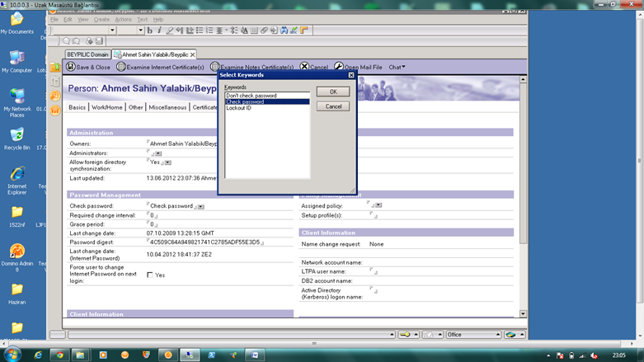644x362 pixels.
Task: Switch to the BEYPILIC Domain tab
Action: tap(87, 54)
